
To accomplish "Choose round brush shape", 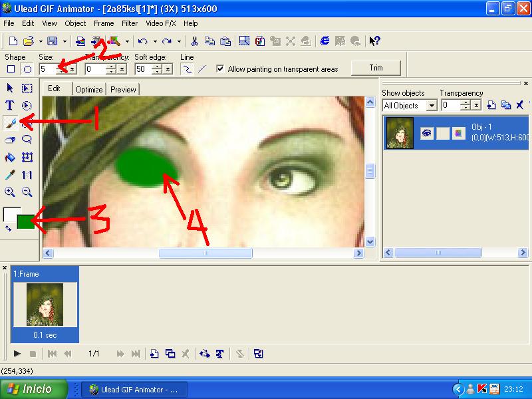I will [x=27, y=69].
